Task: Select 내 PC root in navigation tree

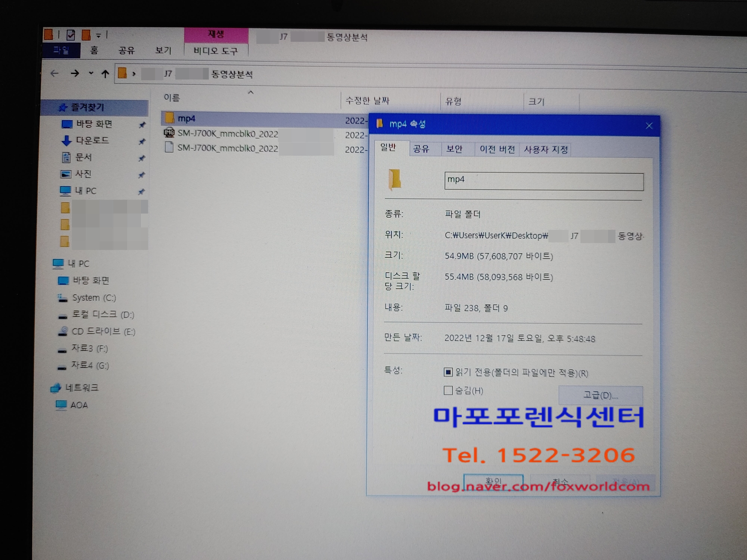Action: tap(78, 263)
